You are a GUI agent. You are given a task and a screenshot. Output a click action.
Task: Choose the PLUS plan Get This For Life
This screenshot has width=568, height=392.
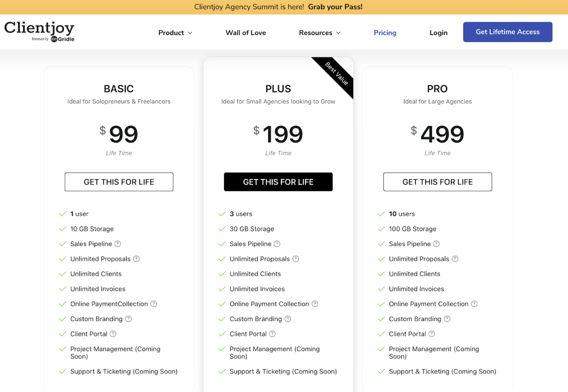coord(278,182)
